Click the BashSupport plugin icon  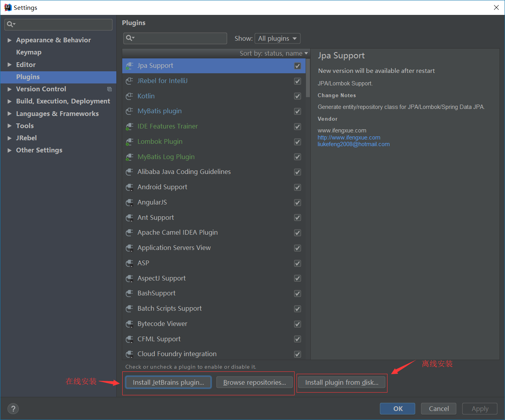coord(129,293)
